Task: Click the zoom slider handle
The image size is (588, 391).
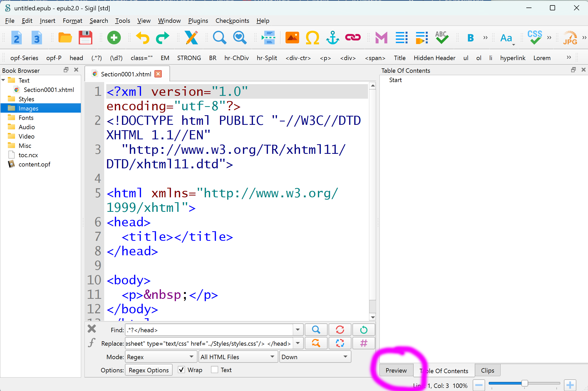Action: [525, 383]
